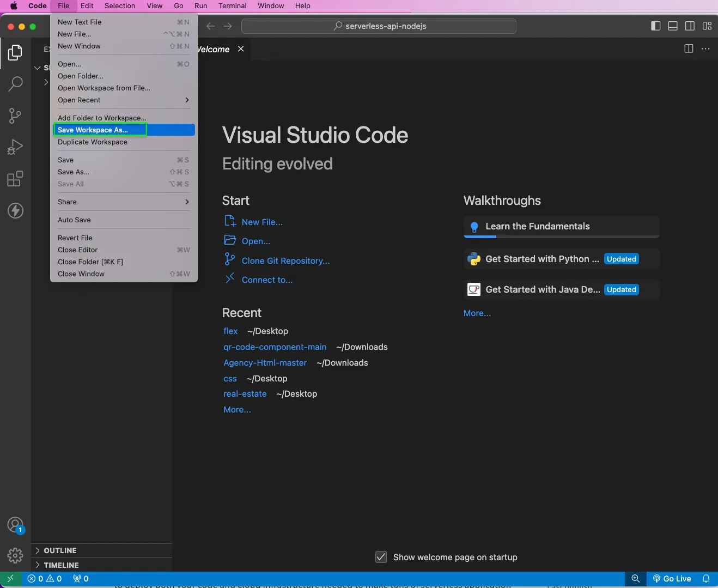
Task: Choose Add Folder to Workspace...
Action: point(124,118)
